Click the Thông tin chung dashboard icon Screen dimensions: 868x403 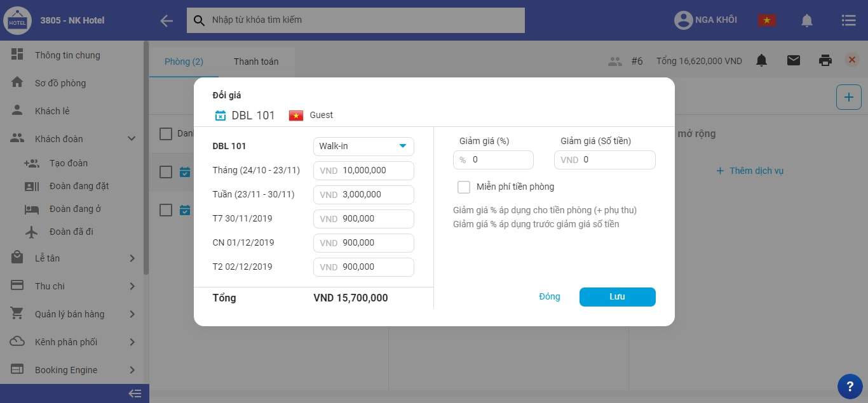(17, 55)
